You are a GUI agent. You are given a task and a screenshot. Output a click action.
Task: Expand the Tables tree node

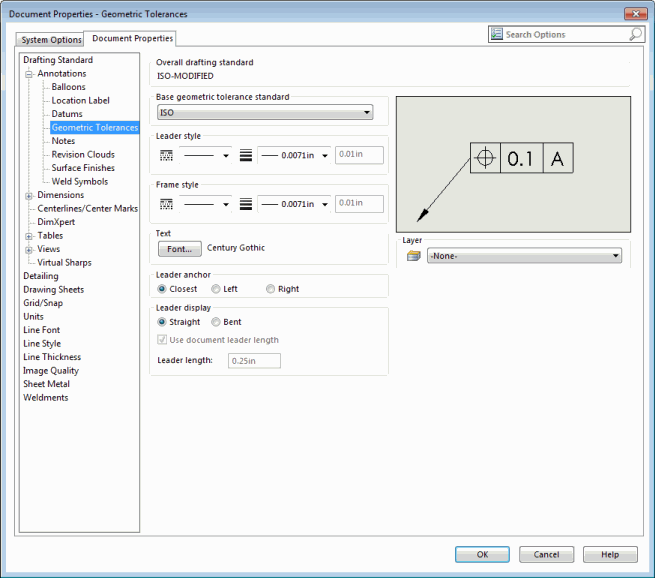click(x=29, y=236)
